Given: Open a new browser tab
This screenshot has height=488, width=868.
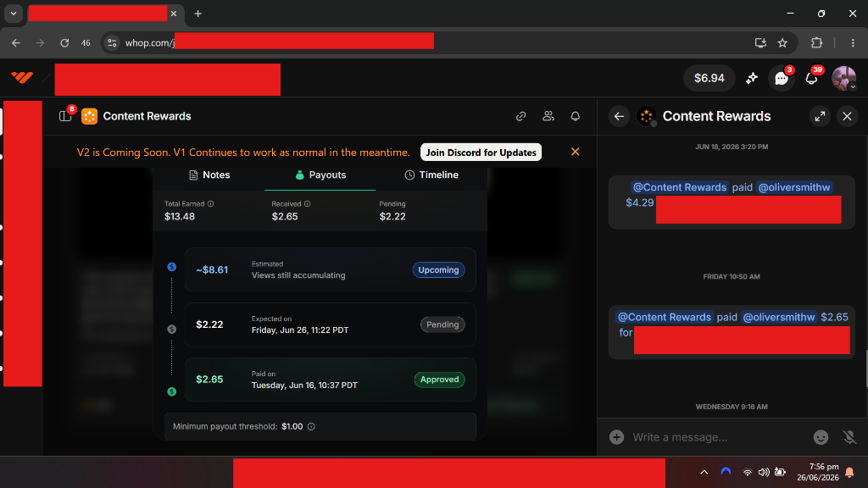Looking at the screenshot, I should point(198,14).
